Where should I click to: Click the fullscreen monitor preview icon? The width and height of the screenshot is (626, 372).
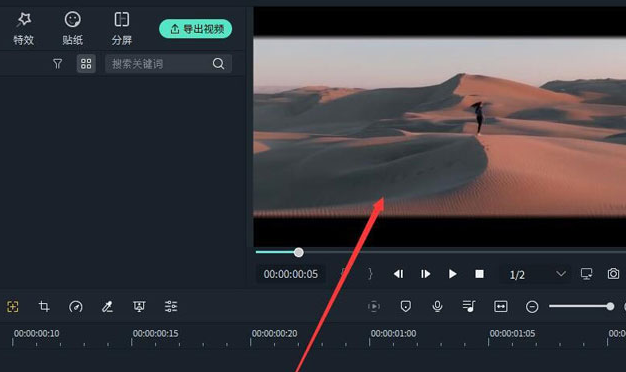(586, 274)
